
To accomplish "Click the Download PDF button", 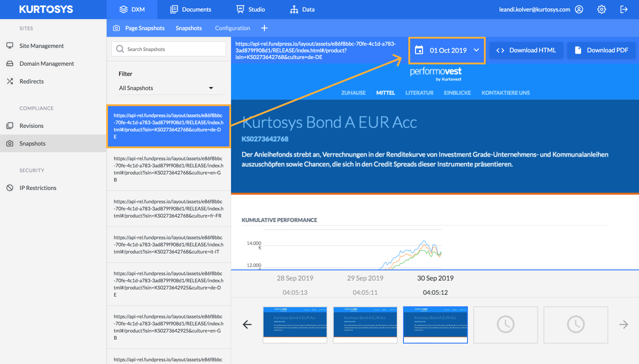I will 601,50.
